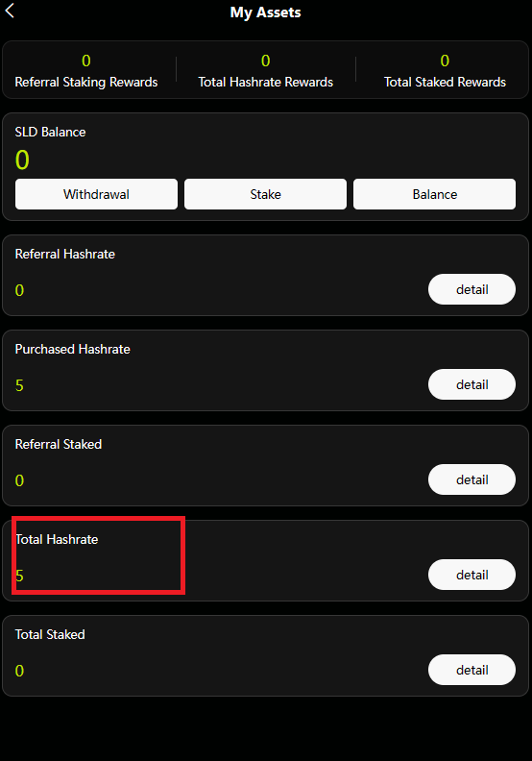Open Total Hashrate detail
Screen dimensions: 532x761
tap(472, 575)
